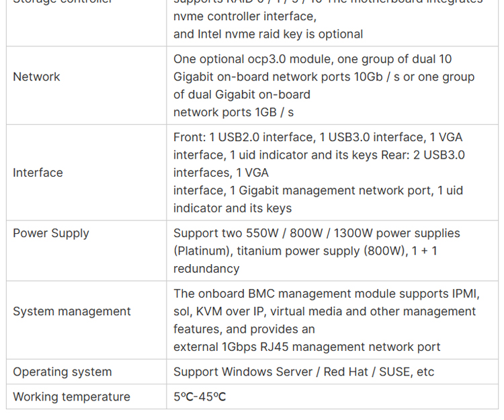Viewport: 504px width, 420px height.
Task: Click the indicator and its keys line
Action: pyautogui.click(x=233, y=208)
